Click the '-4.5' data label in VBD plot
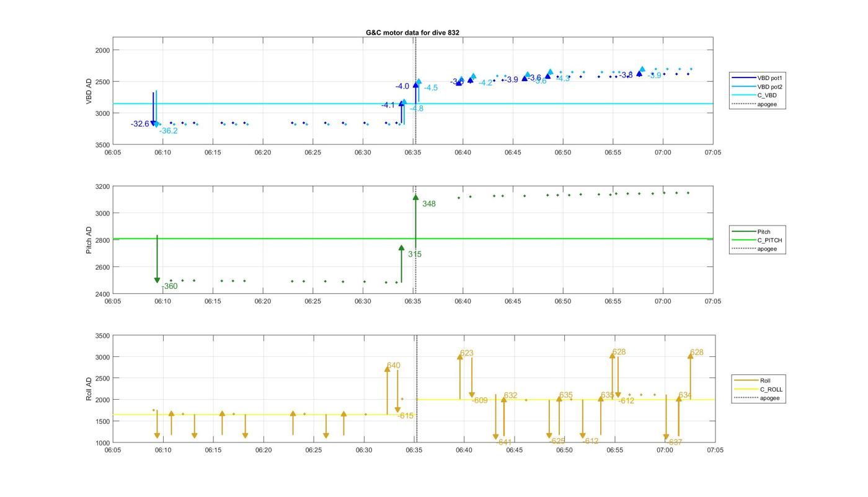The image size is (868, 497). (x=431, y=88)
